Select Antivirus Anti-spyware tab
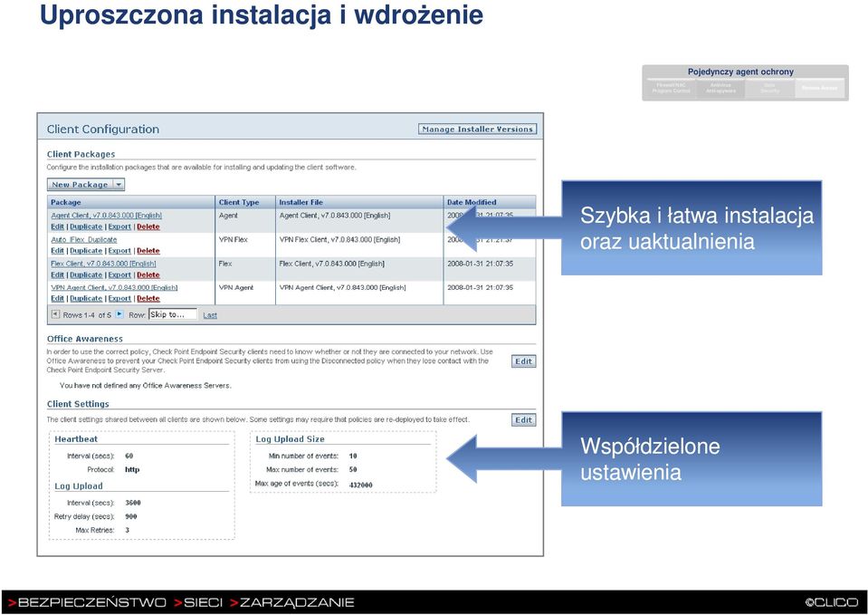Screen dimensions: 868x615 pyautogui.click(x=720, y=88)
